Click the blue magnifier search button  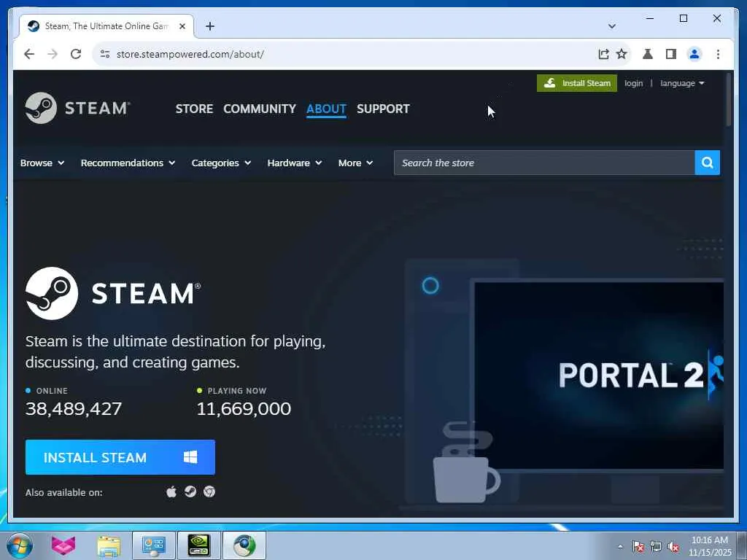point(708,163)
